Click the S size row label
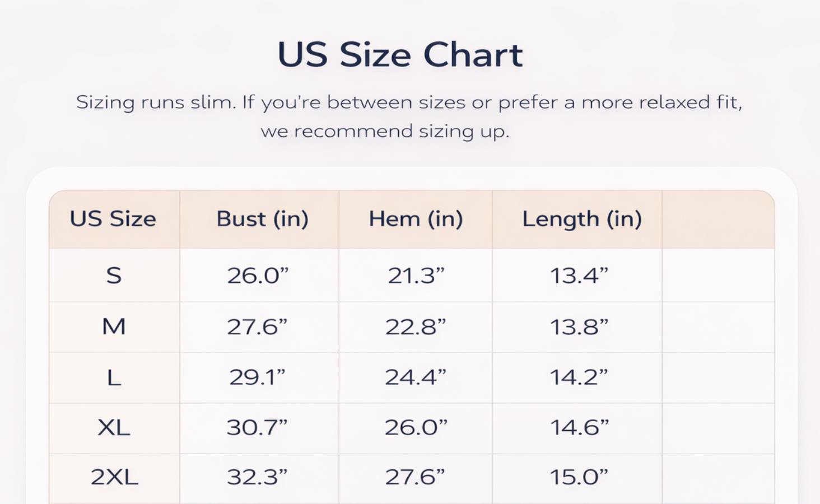 tap(114, 276)
